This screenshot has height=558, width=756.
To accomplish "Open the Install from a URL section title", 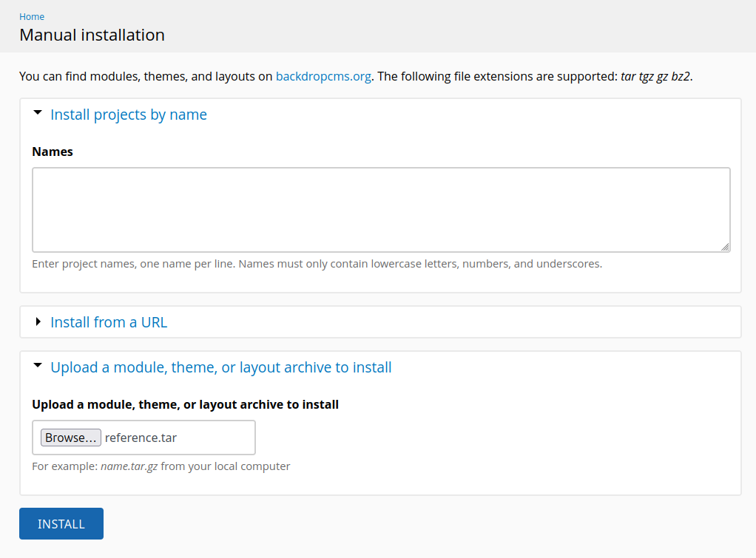I will click(109, 322).
